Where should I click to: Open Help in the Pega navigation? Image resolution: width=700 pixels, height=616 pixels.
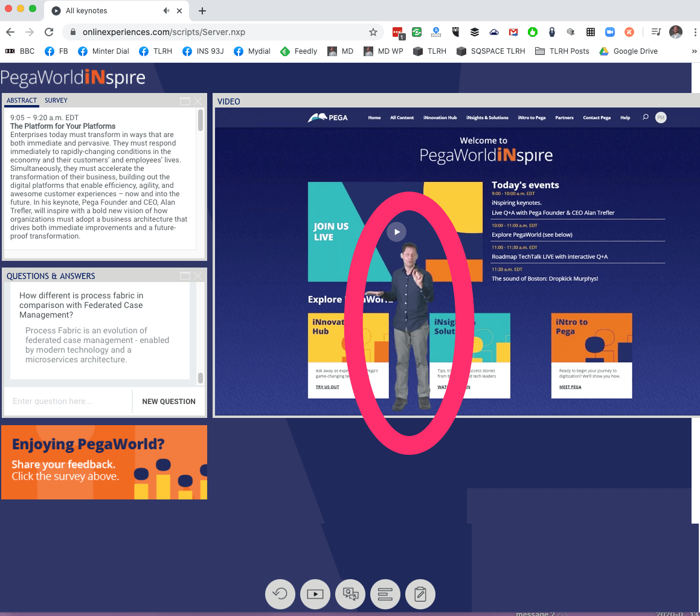point(625,118)
